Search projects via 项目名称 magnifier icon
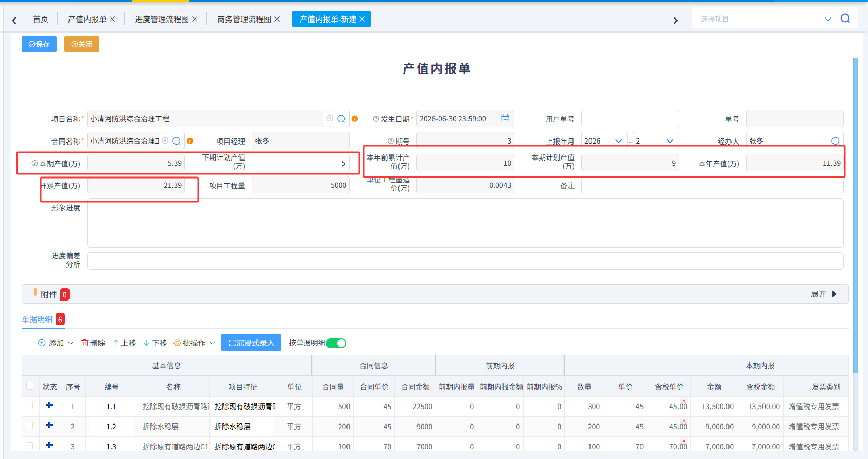Image resolution: width=868 pixels, height=459 pixels. pyautogui.click(x=341, y=119)
